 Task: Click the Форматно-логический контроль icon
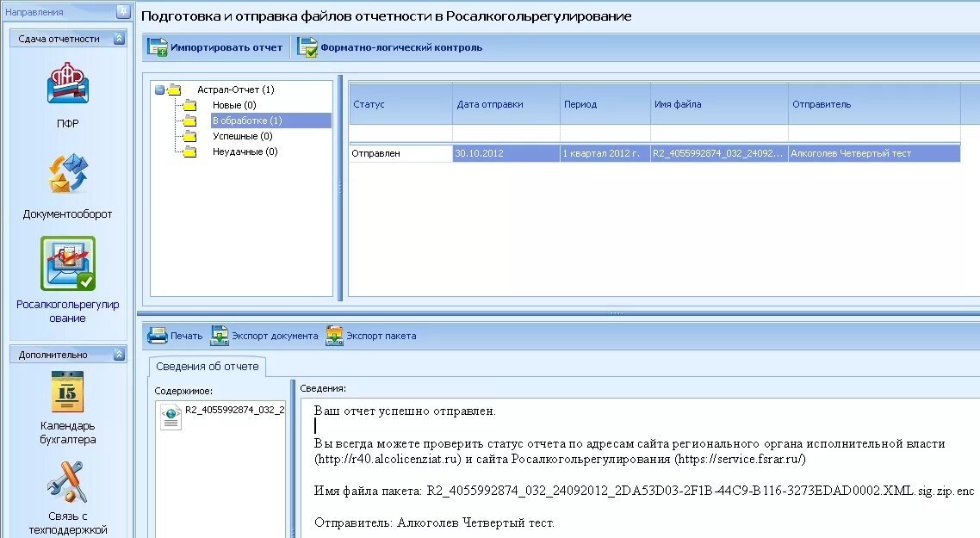point(307,47)
